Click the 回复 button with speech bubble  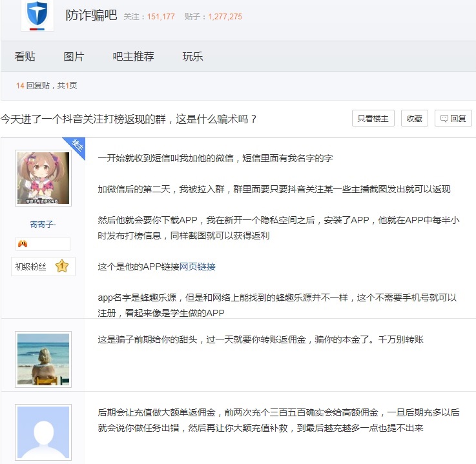tap(453, 119)
